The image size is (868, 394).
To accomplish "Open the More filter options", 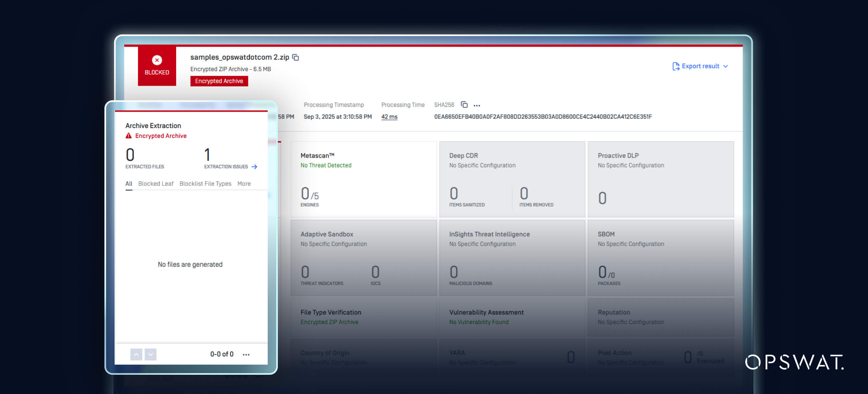I will (244, 184).
